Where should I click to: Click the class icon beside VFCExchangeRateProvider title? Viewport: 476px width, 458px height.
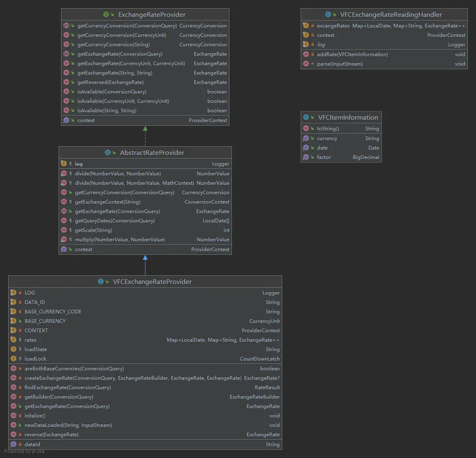(x=101, y=281)
